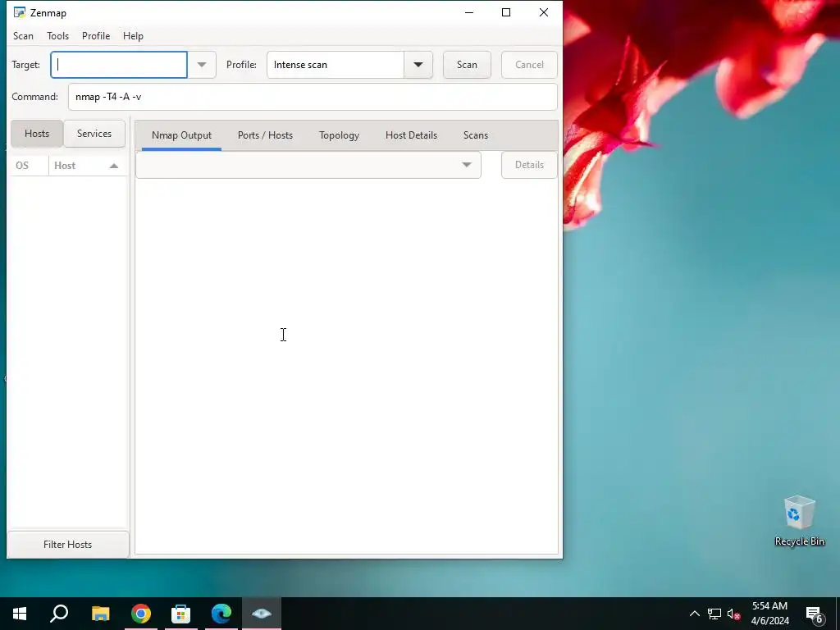
Task: Click the nmap command text field
Action: click(313, 97)
